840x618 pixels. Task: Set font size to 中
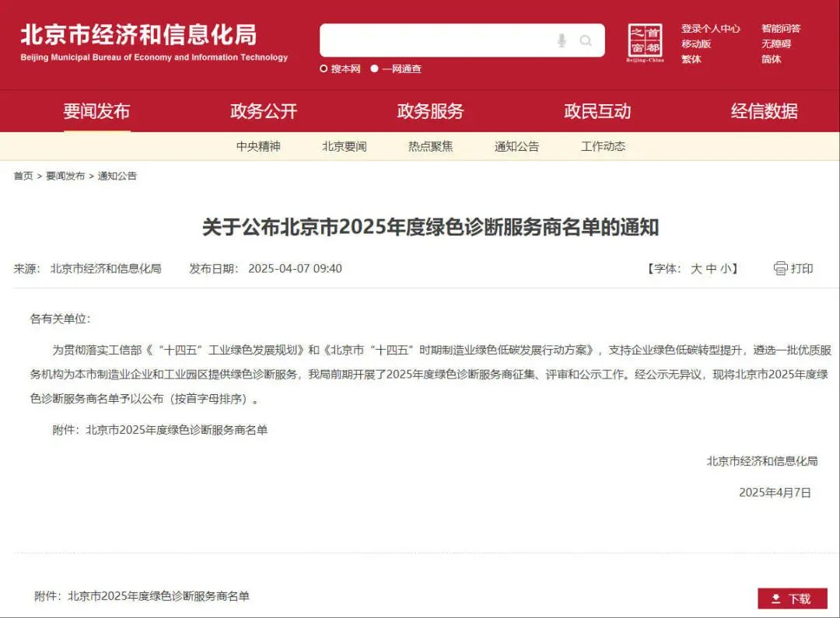pyautogui.click(x=711, y=268)
